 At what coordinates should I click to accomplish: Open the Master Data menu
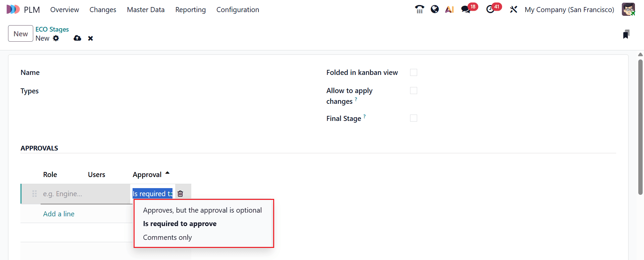click(146, 10)
